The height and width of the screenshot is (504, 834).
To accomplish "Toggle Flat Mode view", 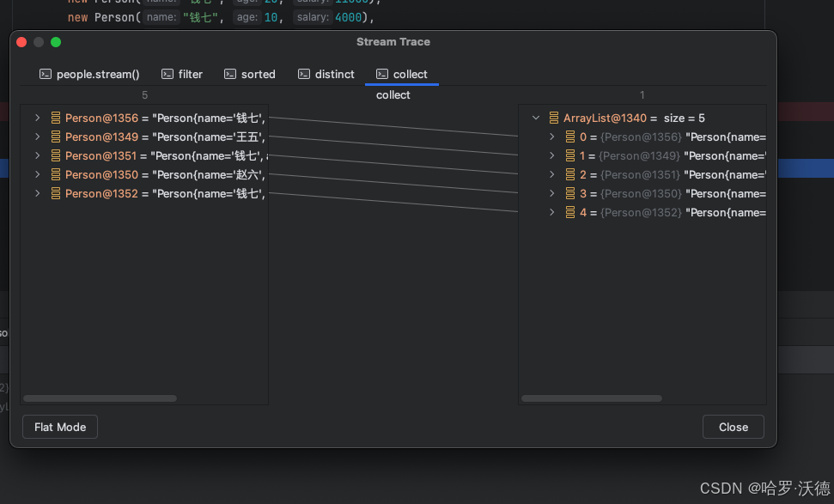I will 59,427.
